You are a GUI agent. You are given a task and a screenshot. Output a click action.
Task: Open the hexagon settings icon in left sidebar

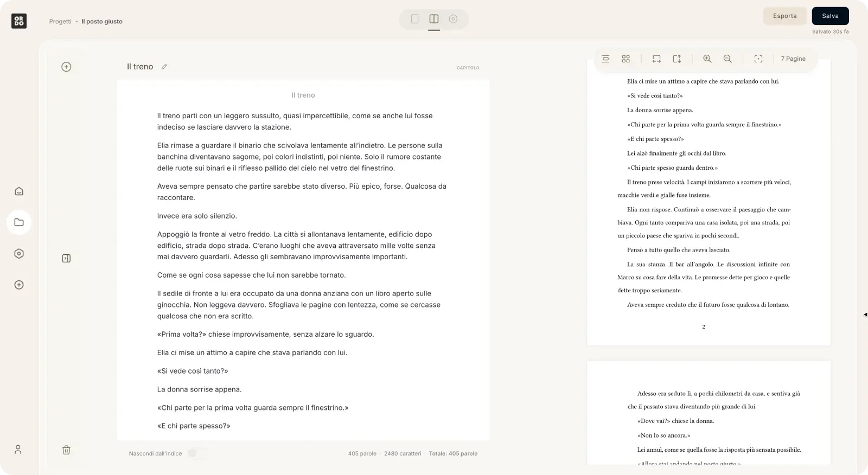(x=19, y=254)
